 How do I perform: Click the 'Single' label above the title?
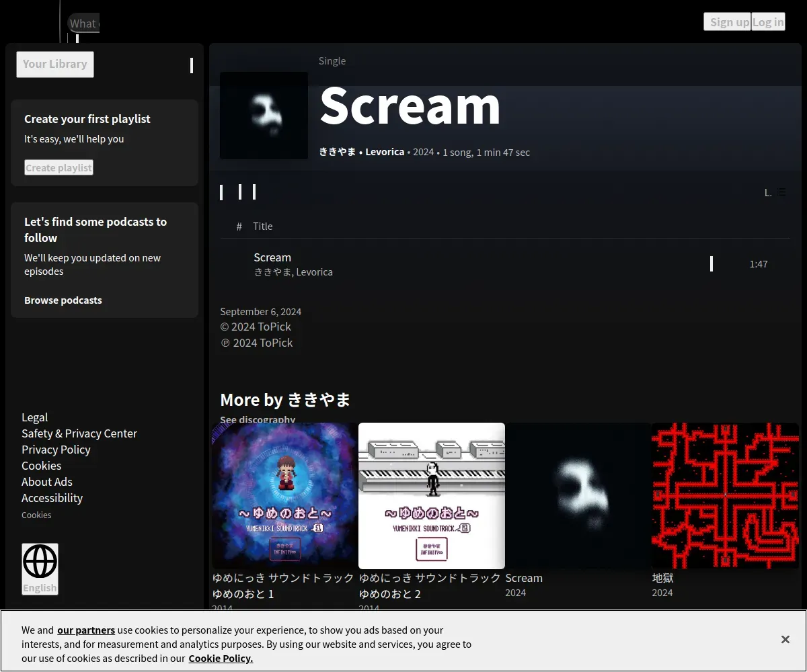click(x=332, y=61)
